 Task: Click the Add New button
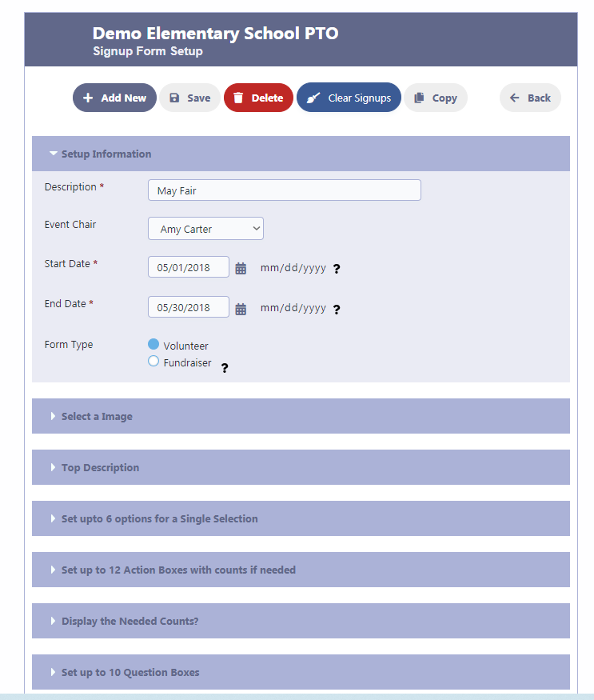[x=114, y=98]
